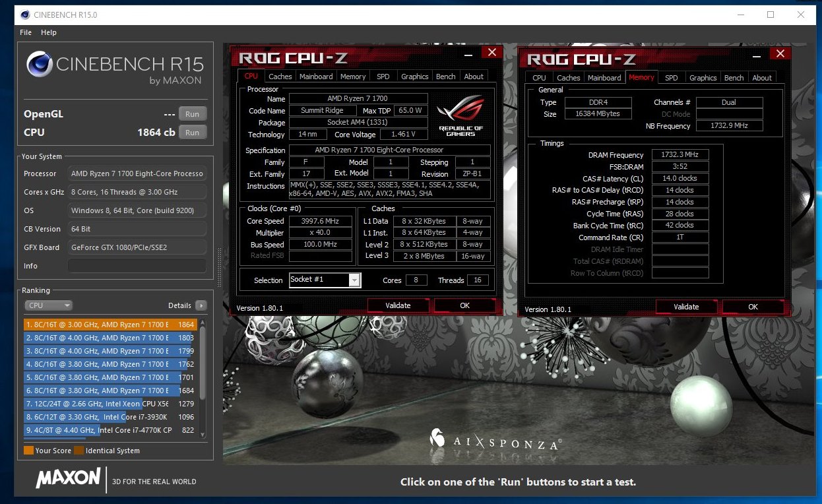Screen dimensions: 822x504
Task: Click the Republic of Gamers logo
Action: (461, 116)
